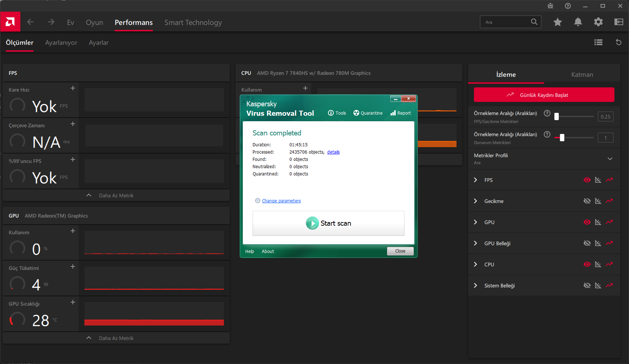The image size is (629, 364).
Task: Click the search magnifier icon
Action: pyautogui.click(x=534, y=22)
